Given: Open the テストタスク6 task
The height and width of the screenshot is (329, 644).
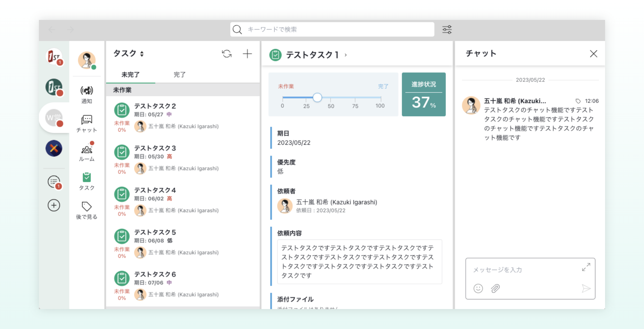Looking at the screenshot, I should tap(183, 285).
